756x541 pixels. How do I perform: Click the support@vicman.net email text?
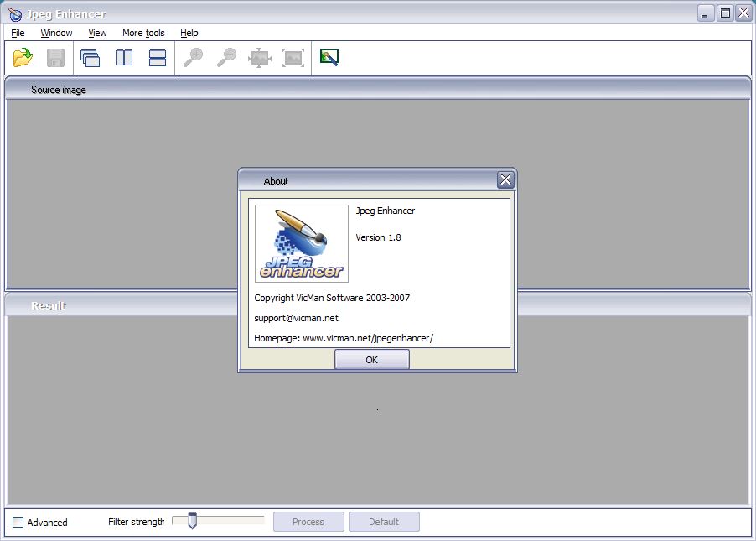coord(296,318)
